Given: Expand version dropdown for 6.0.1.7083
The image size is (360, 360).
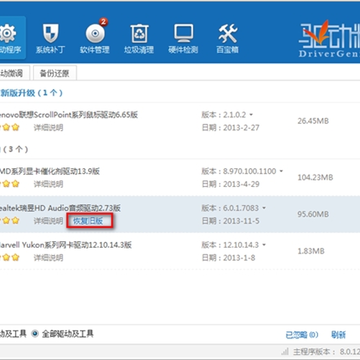Looking at the screenshot, I should [264, 208].
